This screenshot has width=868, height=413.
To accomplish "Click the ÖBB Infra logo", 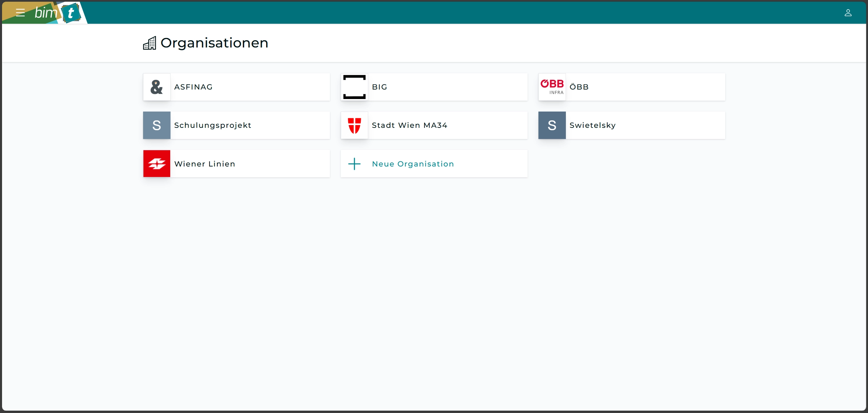I will pyautogui.click(x=552, y=87).
